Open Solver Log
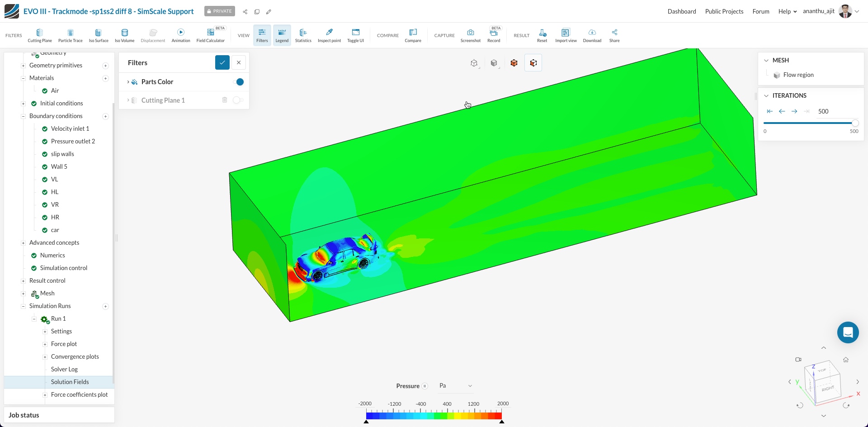This screenshot has height=427, width=868. tap(64, 369)
